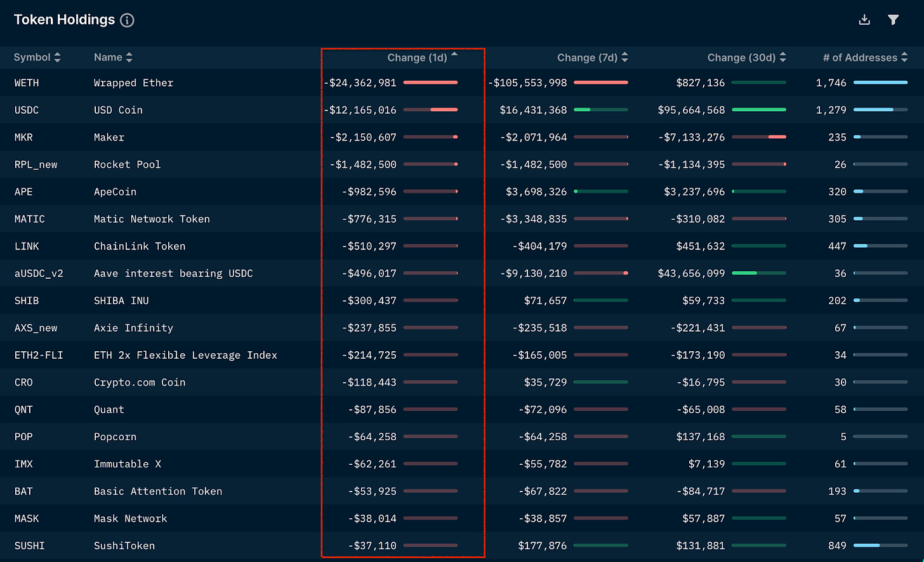Click the Crypto.com Coin name

pos(140,382)
